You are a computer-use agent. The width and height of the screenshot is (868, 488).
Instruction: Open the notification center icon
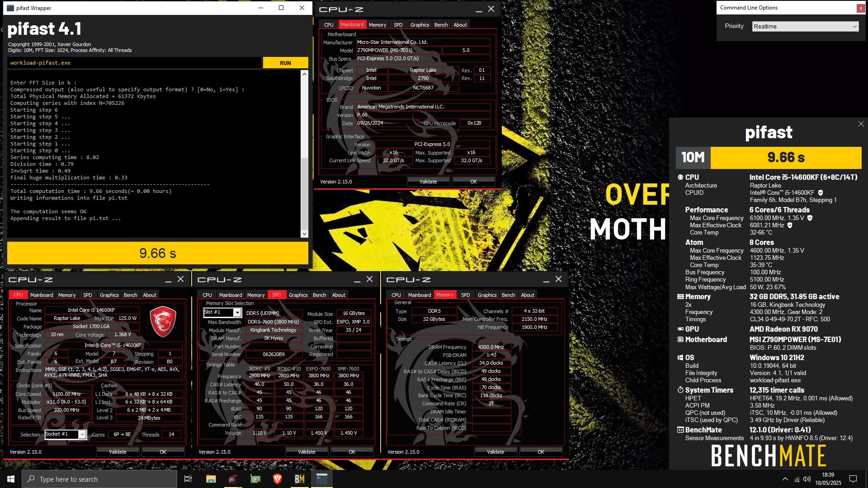point(853,479)
